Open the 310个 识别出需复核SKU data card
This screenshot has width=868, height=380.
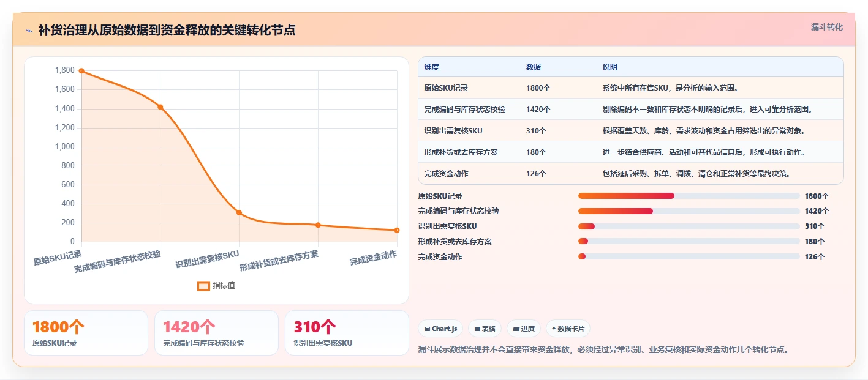point(347,333)
